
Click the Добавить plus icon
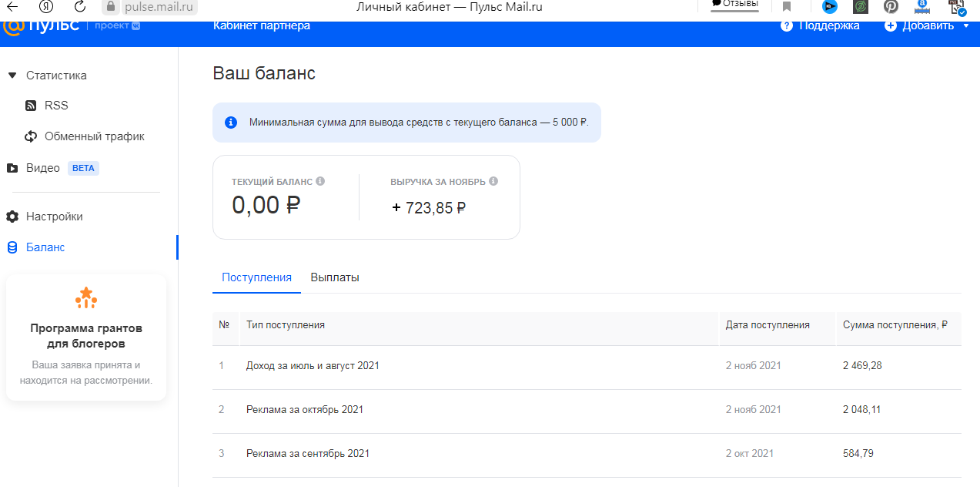pos(891,25)
